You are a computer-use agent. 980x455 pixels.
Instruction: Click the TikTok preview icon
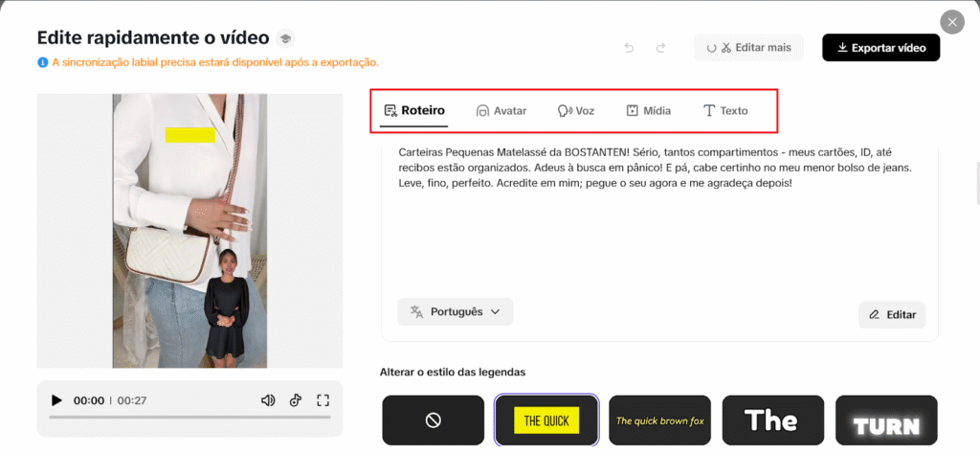(x=296, y=400)
